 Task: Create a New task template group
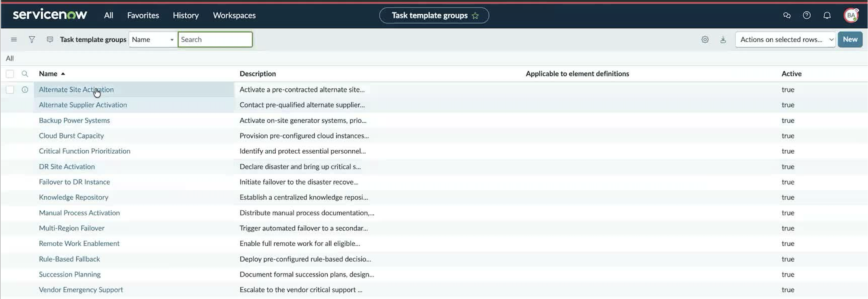(x=850, y=40)
